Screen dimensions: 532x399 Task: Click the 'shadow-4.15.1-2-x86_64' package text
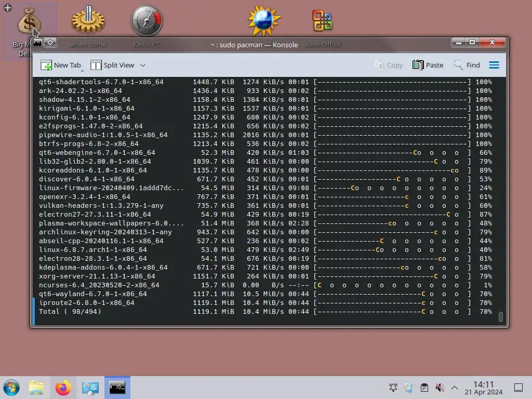[x=85, y=99]
